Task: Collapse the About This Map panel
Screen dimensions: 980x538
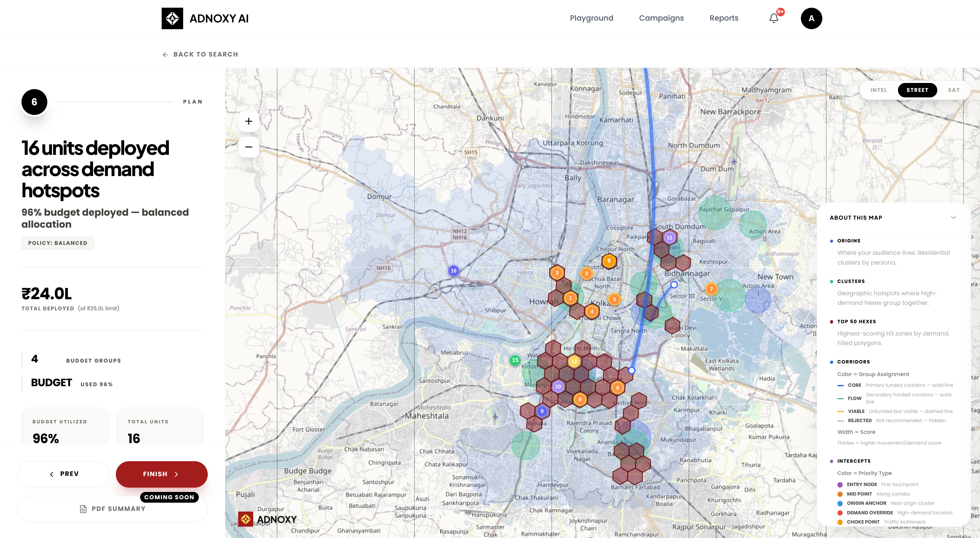Action: (953, 218)
